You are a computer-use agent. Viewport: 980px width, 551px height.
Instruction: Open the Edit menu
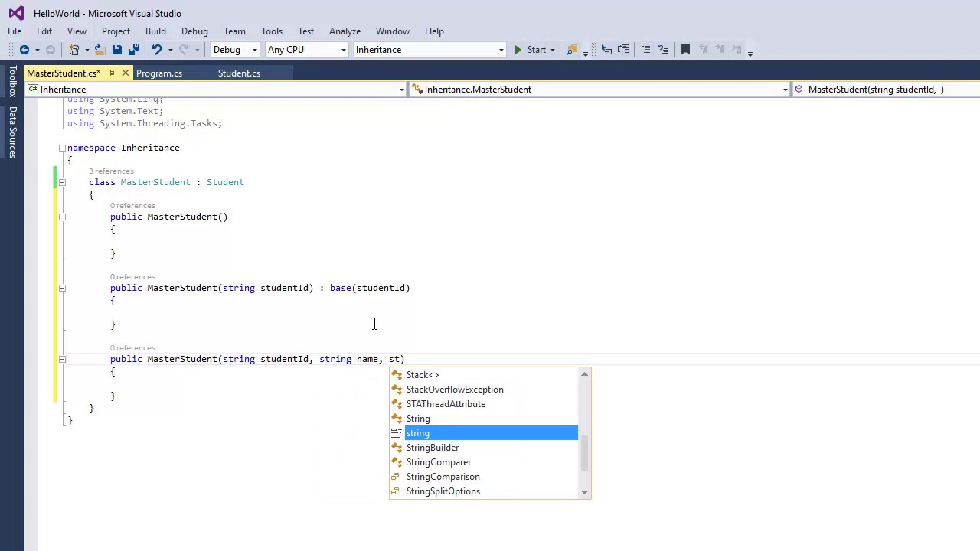tap(44, 31)
